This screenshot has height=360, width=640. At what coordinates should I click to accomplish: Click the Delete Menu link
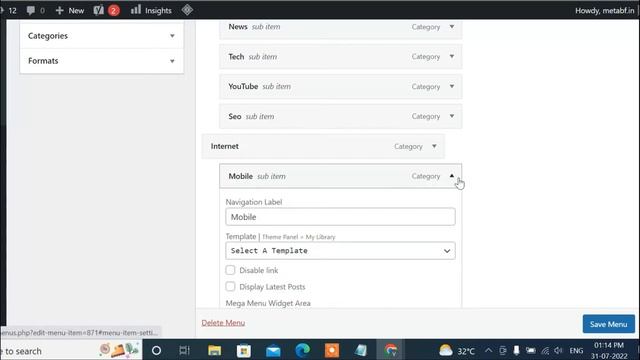pyautogui.click(x=223, y=322)
